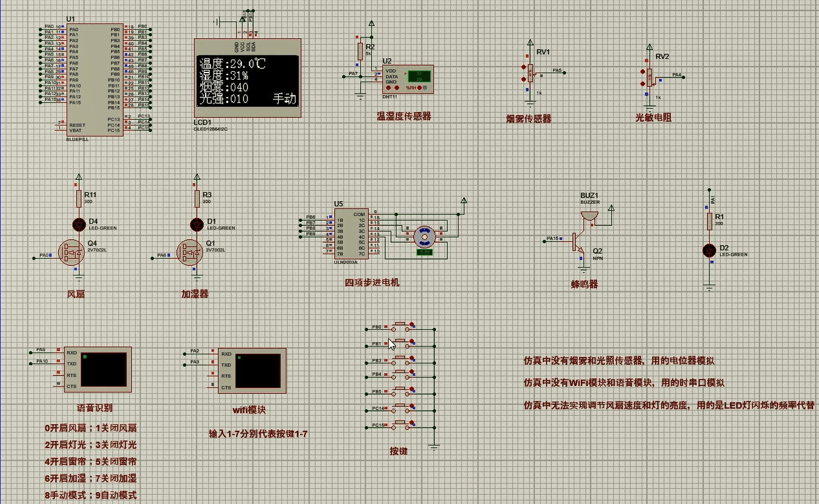Screen dimensions: 819x504
Task: Click the OLED display showing temperature readings
Action: (247, 80)
